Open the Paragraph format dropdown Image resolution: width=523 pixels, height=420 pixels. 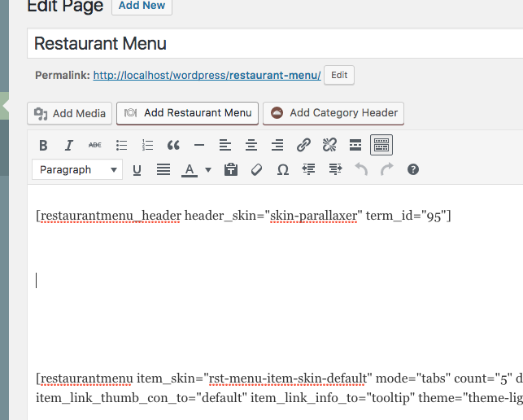(x=77, y=170)
